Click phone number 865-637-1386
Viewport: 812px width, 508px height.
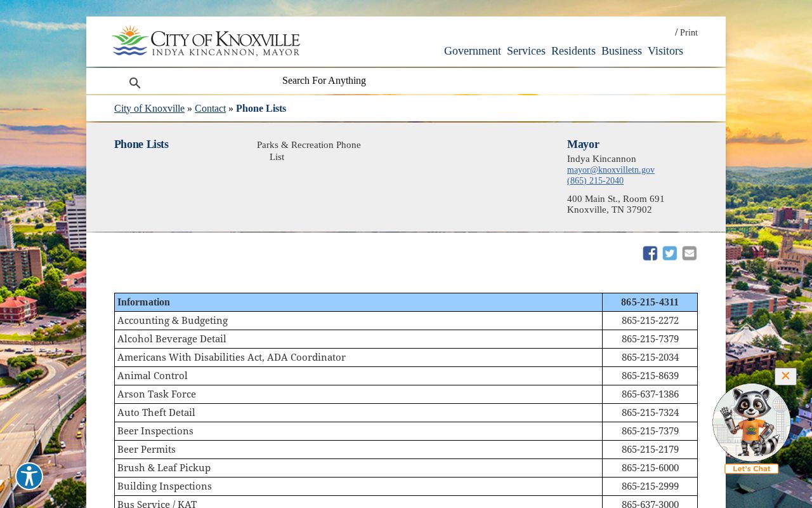(x=650, y=394)
